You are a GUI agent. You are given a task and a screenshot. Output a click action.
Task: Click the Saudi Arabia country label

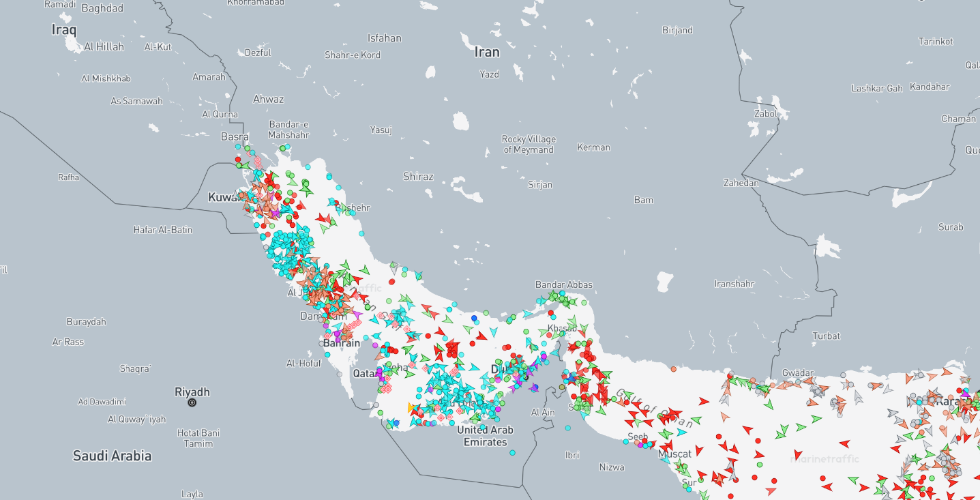coord(112,456)
